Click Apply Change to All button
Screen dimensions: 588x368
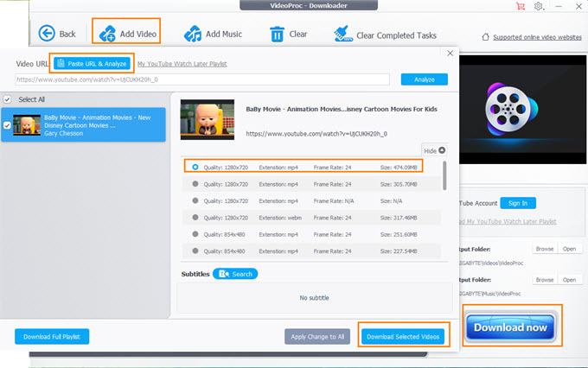pos(317,337)
